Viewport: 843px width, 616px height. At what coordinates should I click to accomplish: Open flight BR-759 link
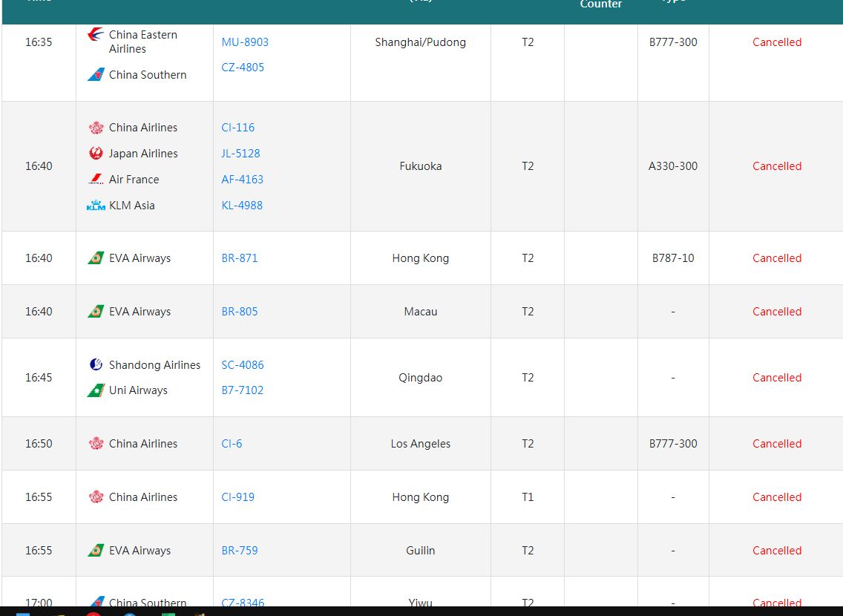[x=239, y=551]
